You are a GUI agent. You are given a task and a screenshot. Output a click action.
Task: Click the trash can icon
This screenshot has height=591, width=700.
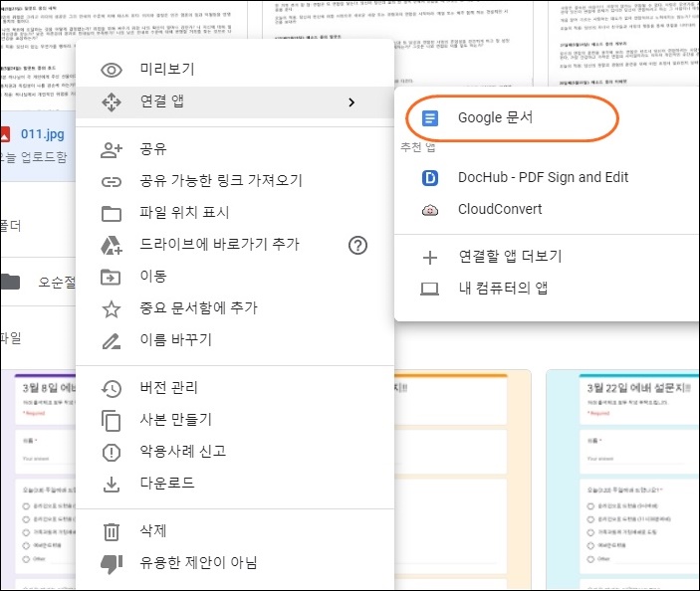(112, 531)
